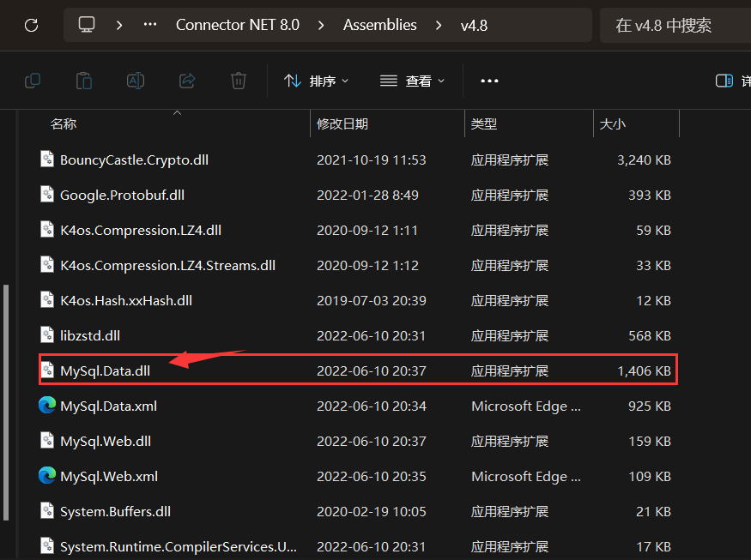
Task: Open the 排序 sort dropdown
Action: point(316,81)
